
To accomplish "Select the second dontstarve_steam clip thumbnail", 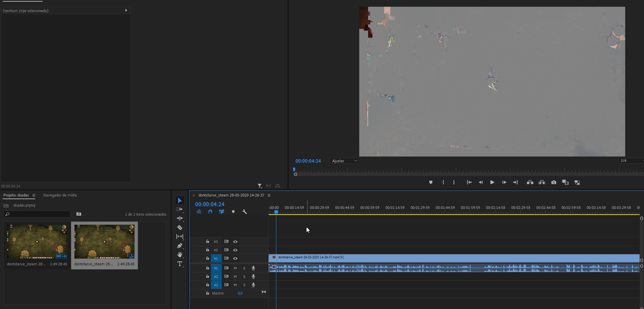I will (x=104, y=241).
